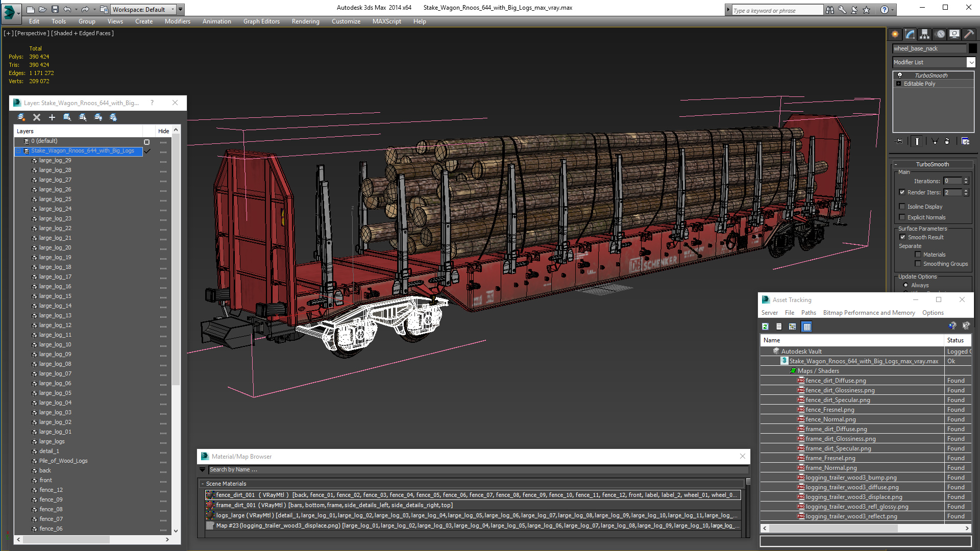Open the Utilities hammer panel tab

click(x=969, y=34)
